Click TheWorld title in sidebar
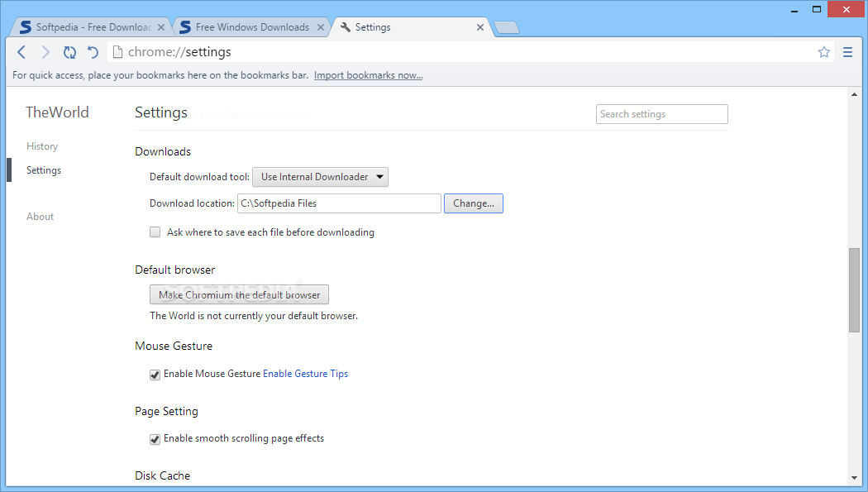The image size is (868, 492). pos(57,112)
